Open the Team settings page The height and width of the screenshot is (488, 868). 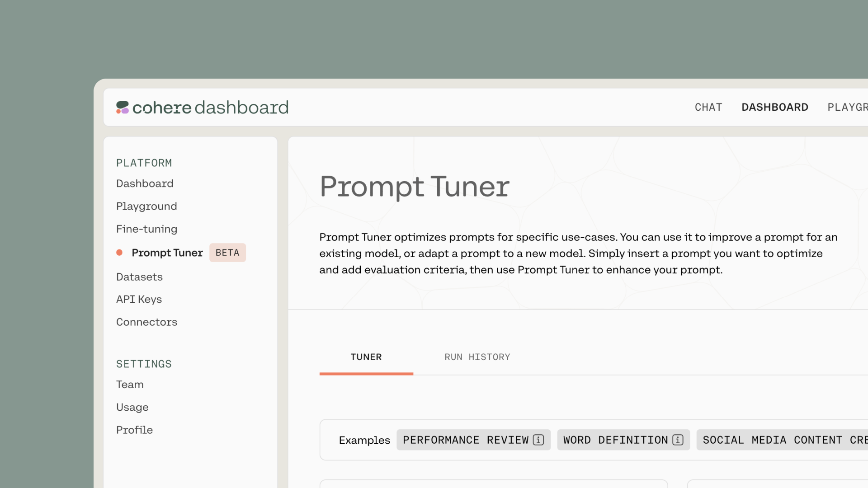(x=129, y=384)
